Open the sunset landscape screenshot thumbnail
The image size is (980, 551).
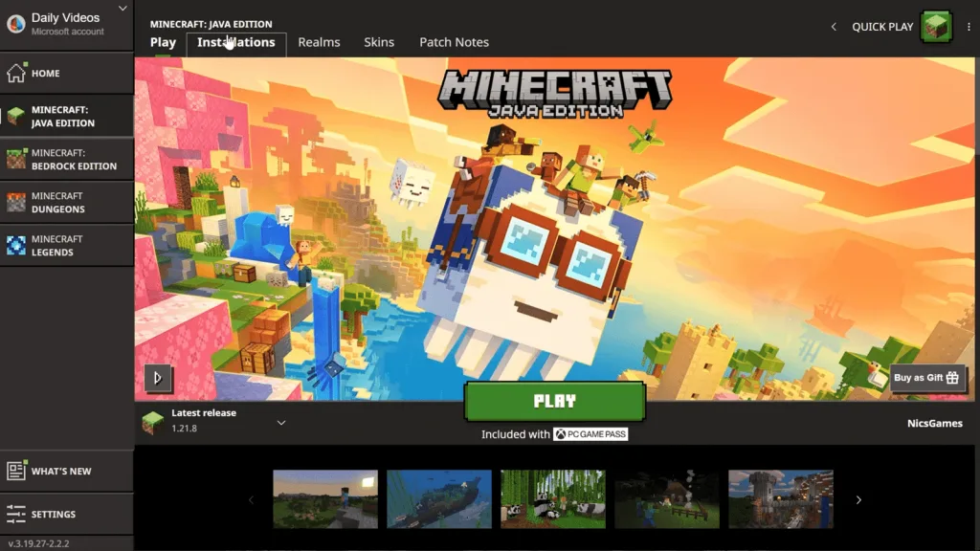[x=325, y=499]
